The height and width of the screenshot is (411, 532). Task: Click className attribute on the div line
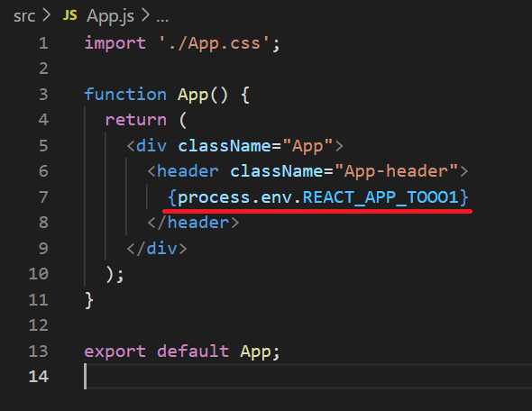click(x=225, y=146)
